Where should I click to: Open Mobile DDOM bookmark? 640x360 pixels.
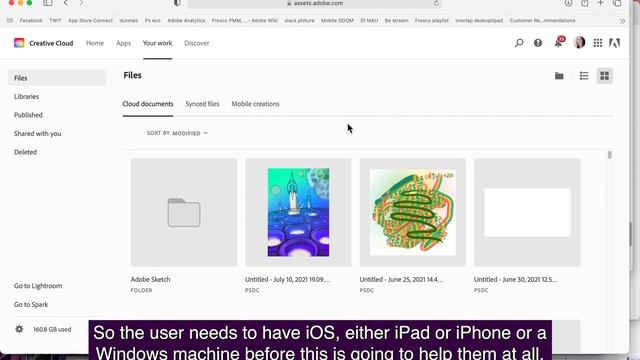pyautogui.click(x=337, y=20)
